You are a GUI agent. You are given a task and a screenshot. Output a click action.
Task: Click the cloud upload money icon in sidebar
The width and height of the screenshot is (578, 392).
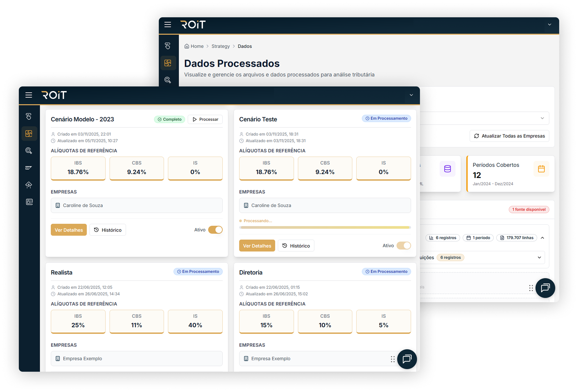pyautogui.click(x=29, y=185)
